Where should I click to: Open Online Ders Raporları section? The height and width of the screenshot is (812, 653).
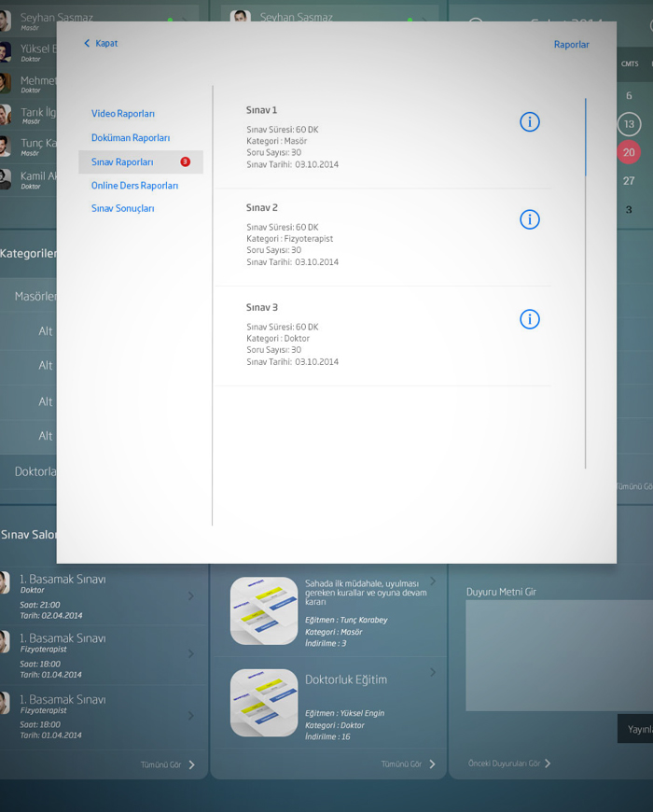click(134, 186)
